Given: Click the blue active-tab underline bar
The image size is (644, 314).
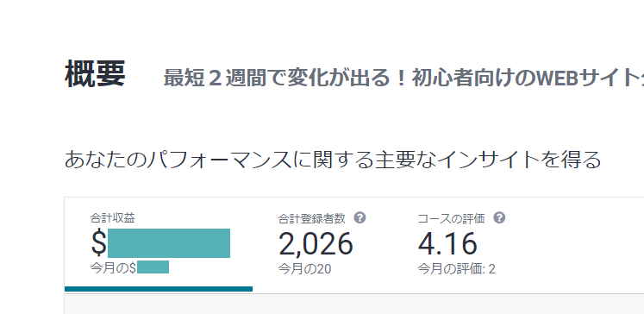Looking at the screenshot, I should pyautogui.click(x=159, y=289).
